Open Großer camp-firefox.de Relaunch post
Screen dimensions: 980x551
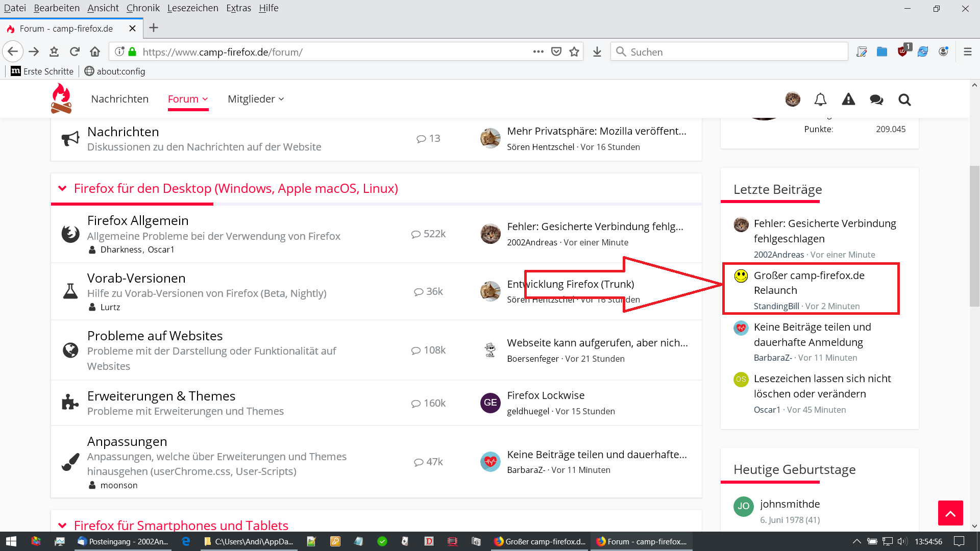808,283
